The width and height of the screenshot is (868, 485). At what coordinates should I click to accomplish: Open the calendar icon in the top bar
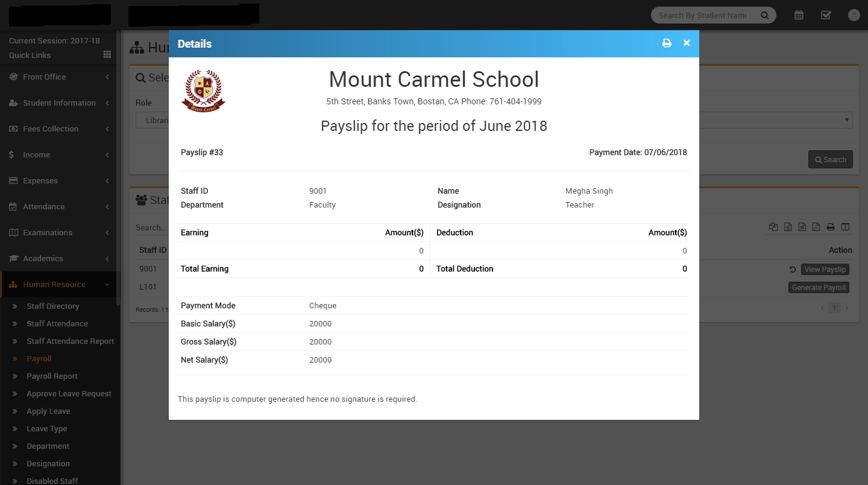[x=799, y=15]
